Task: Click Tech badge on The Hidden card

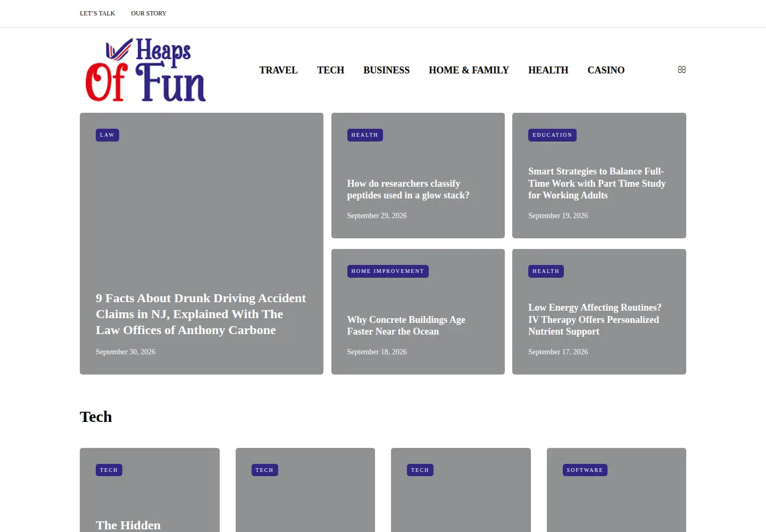Action: (x=109, y=470)
